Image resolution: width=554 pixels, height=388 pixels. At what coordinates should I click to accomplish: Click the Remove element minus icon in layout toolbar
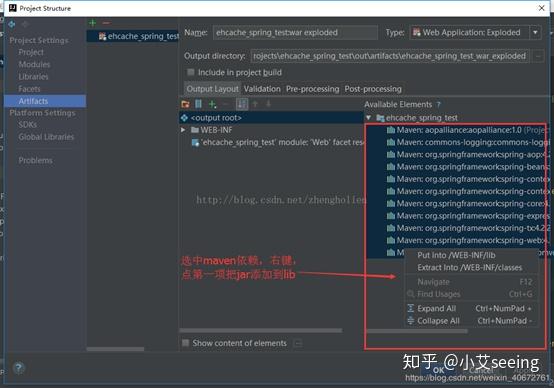click(x=225, y=104)
